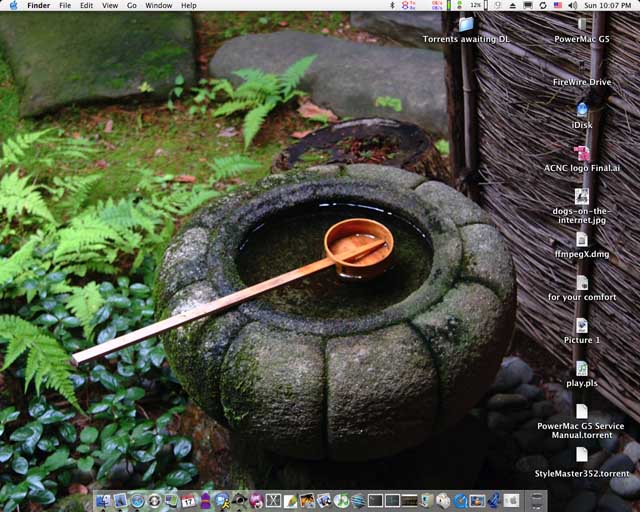Select the ACNC logo Final.ai file
The width and height of the screenshot is (640, 512).
581,152
